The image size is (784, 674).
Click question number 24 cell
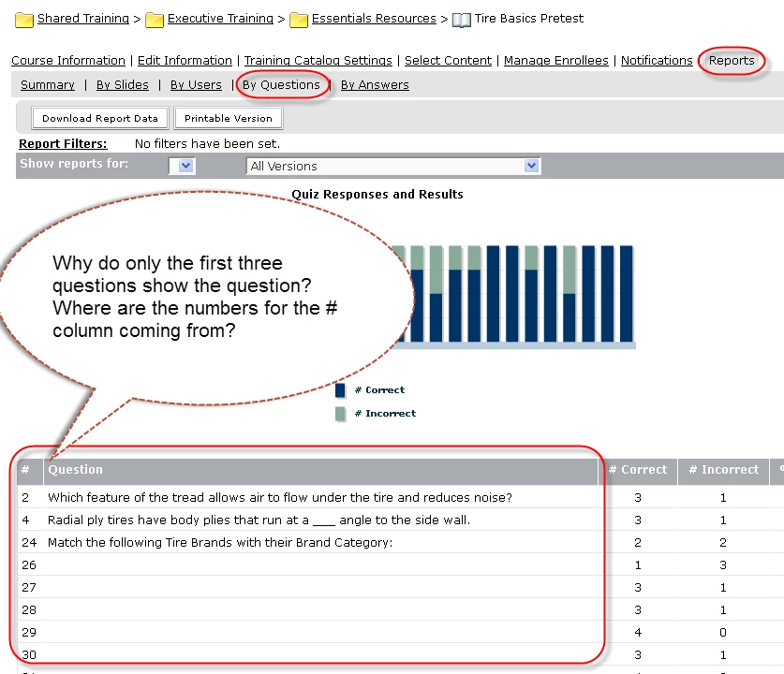29,543
